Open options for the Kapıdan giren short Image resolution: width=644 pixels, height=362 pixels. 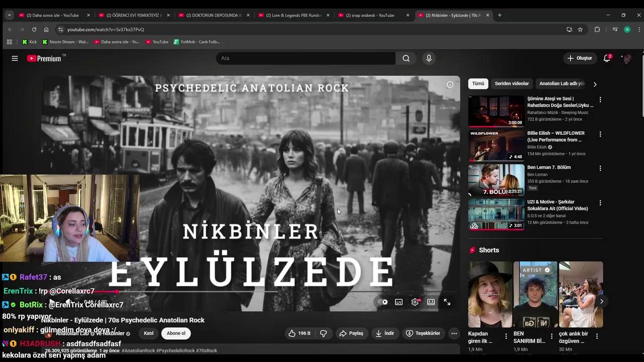click(x=506, y=336)
